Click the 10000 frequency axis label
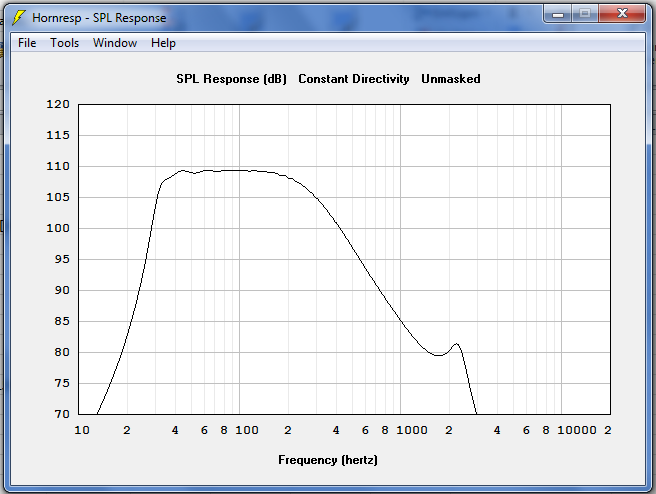Screen dimensions: 656x494 click(577, 430)
